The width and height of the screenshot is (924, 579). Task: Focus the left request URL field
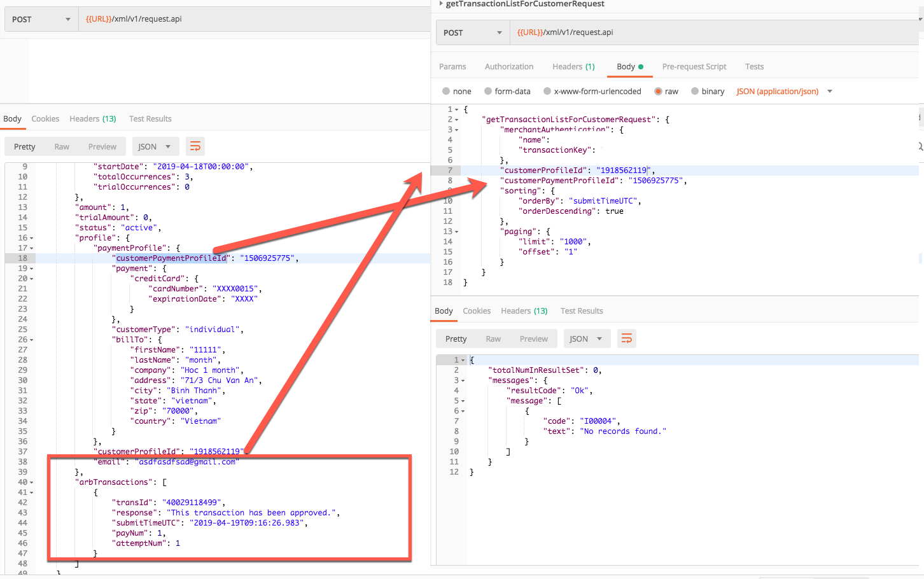[x=255, y=19]
